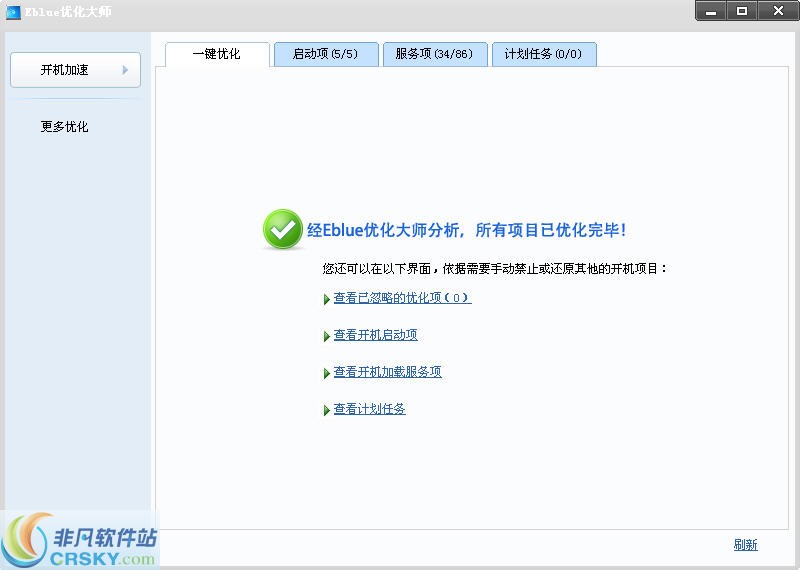Minimize the Eblue优化大师 window
The image size is (800, 570).
click(x=711, y=11)
